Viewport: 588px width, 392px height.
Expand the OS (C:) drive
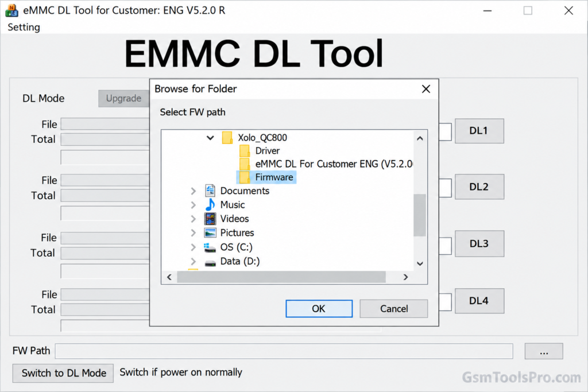tap(193, 247)
